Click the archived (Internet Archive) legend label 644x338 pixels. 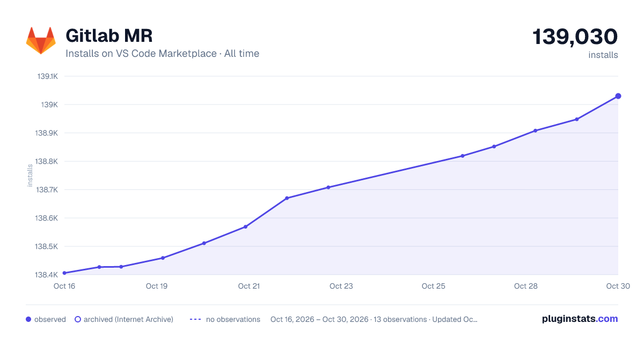[x=128, y=319]
